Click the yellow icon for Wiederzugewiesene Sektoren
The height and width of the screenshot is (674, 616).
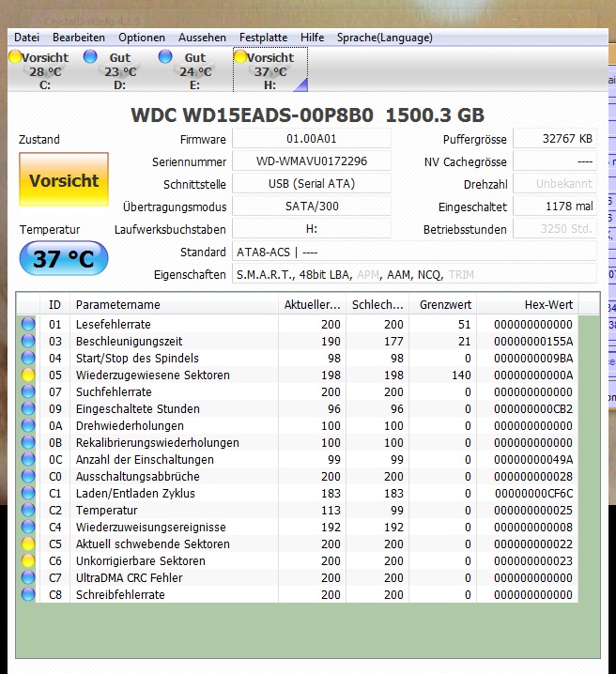pyautogui.click(x=28, y=375)
